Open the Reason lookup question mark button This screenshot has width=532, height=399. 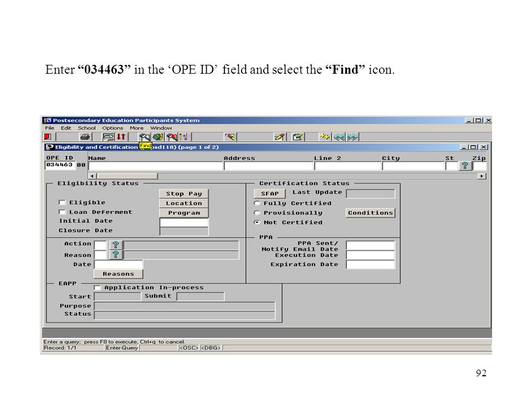click(116, 254)
